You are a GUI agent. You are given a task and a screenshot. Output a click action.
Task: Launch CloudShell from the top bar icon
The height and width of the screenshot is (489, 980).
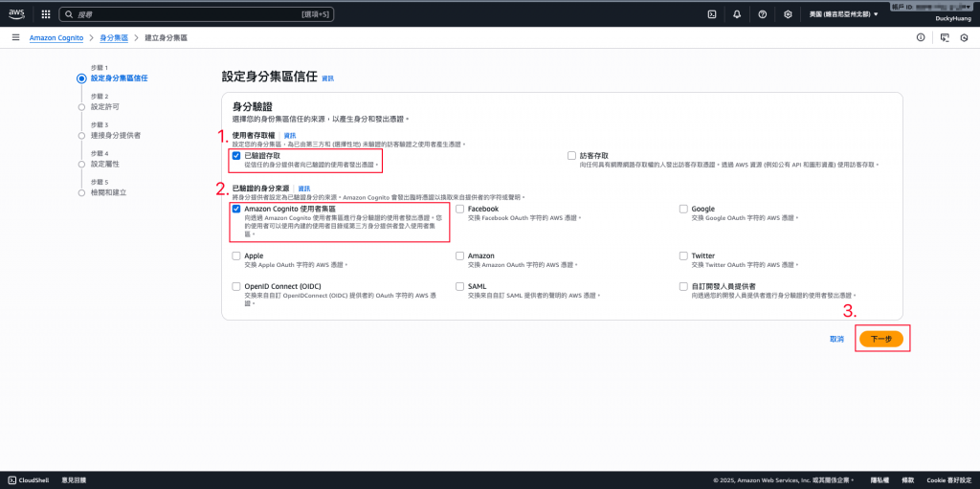coord(712,13)
